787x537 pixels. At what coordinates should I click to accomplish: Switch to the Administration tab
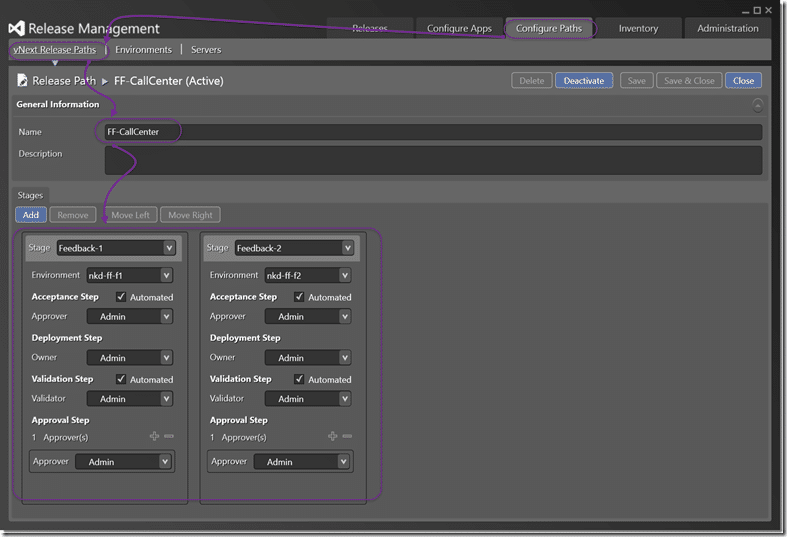(727, 28)
